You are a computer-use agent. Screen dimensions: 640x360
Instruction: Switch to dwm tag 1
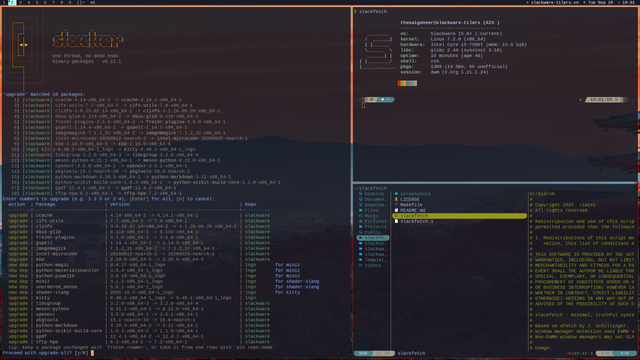click(x=3, y=2)
